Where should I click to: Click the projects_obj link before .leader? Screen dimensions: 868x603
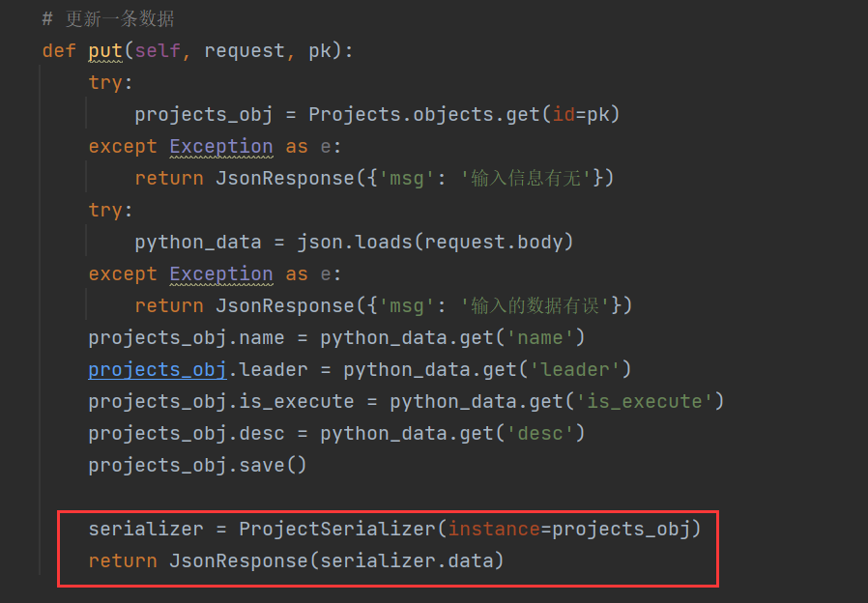tap(158, 369)
